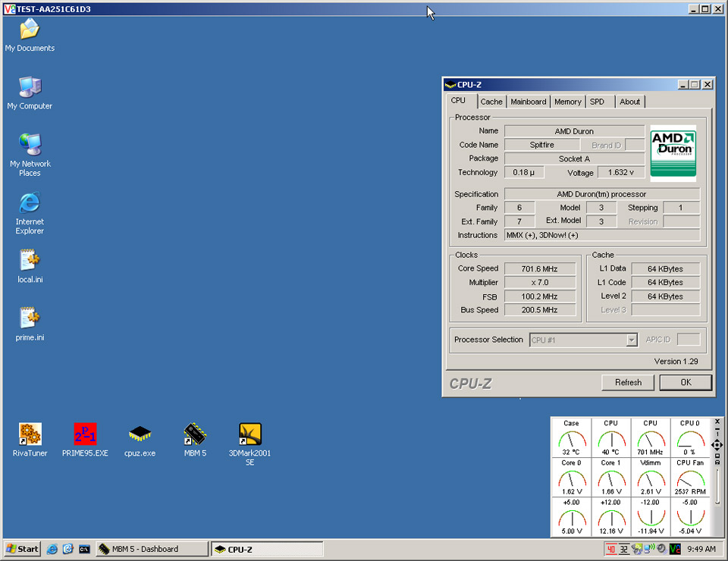This screenshot has width=728, height=561.
Task: Show the About tab
Action: 629,102
